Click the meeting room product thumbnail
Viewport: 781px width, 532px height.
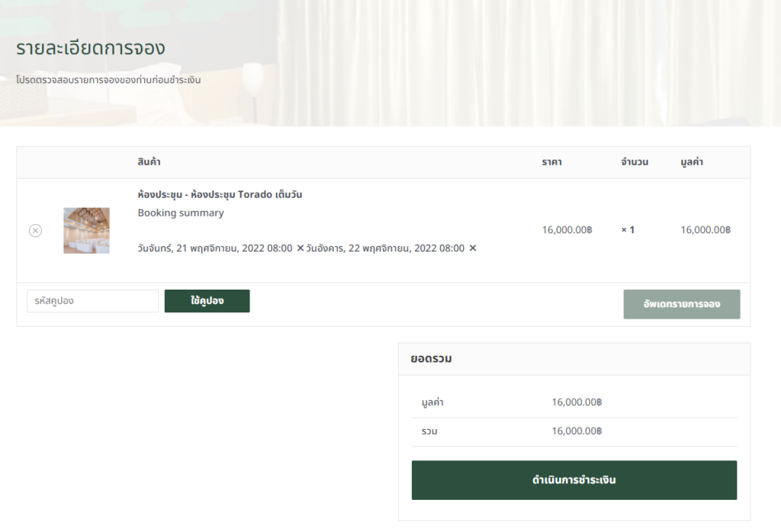tap(86, 230)
